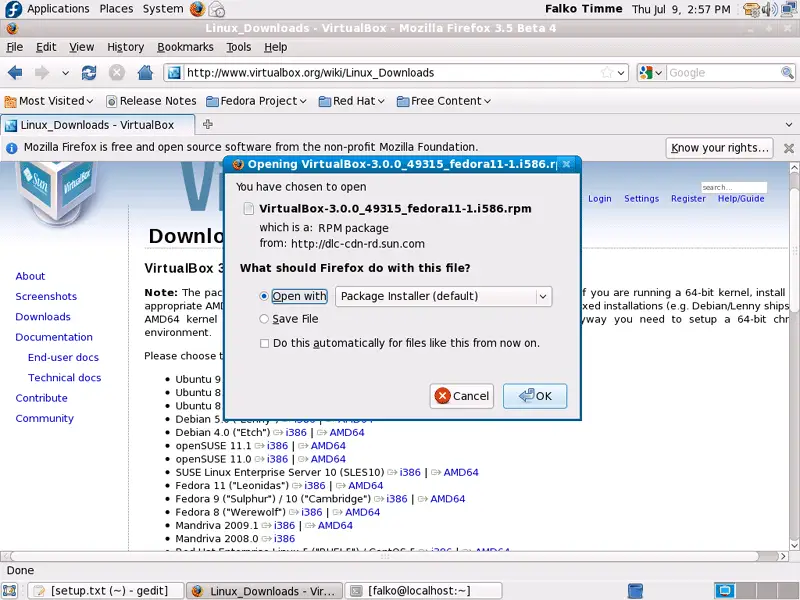Expand the Fedora Project bookmarks folder
Viewport: 800px width, 600px height.
(x=256, y=101)
